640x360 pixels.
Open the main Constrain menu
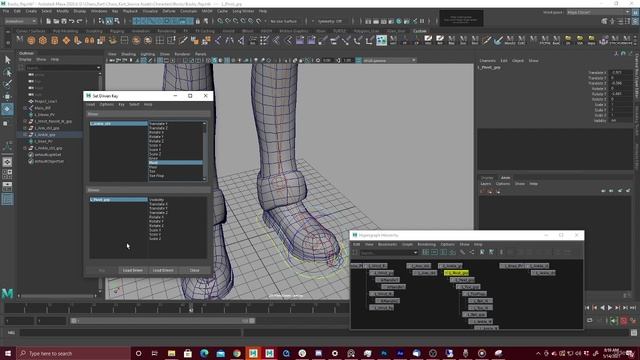[188, 11]
